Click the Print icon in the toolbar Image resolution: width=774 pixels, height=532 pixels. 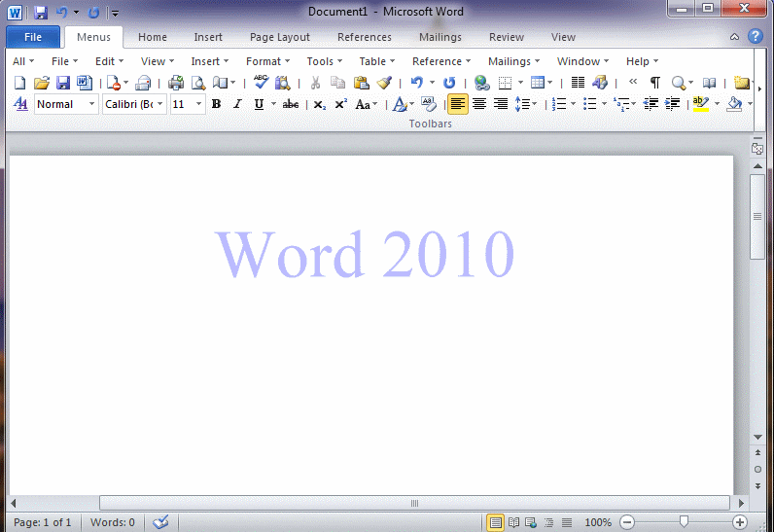pyautogui.click(x=176, y=83)
